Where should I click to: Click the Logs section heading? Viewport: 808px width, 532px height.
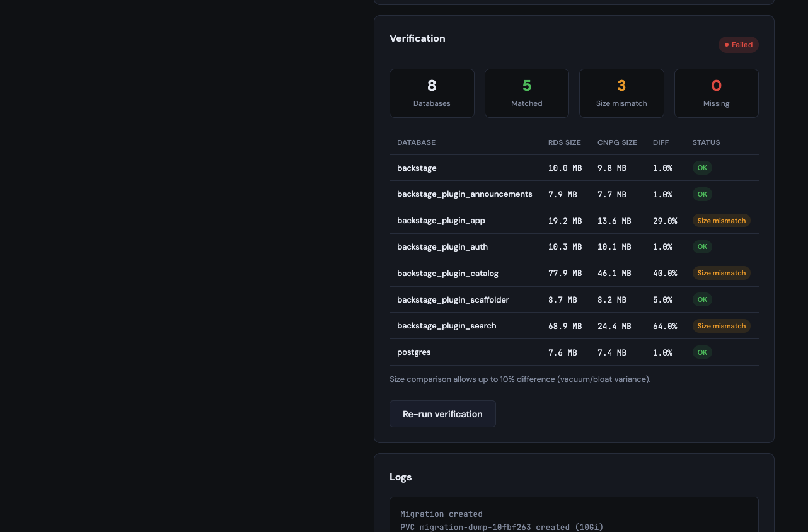(401, 477)
